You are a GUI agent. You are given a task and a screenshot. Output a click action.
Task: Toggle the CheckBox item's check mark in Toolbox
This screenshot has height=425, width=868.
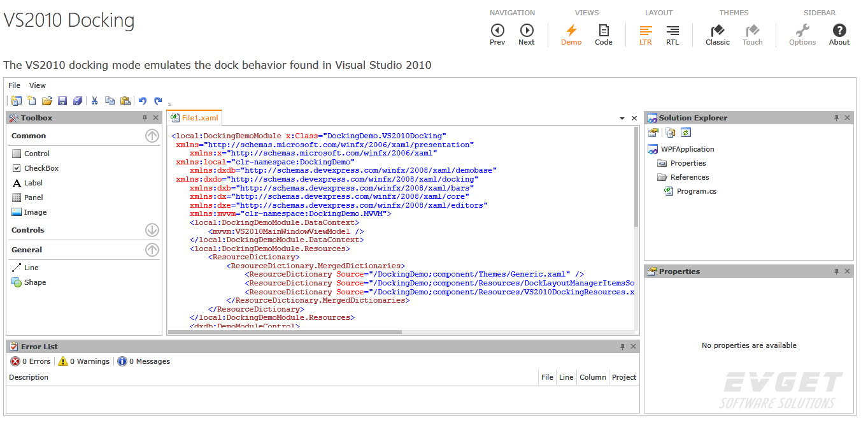pyautogui.click(x=17, y=168)
